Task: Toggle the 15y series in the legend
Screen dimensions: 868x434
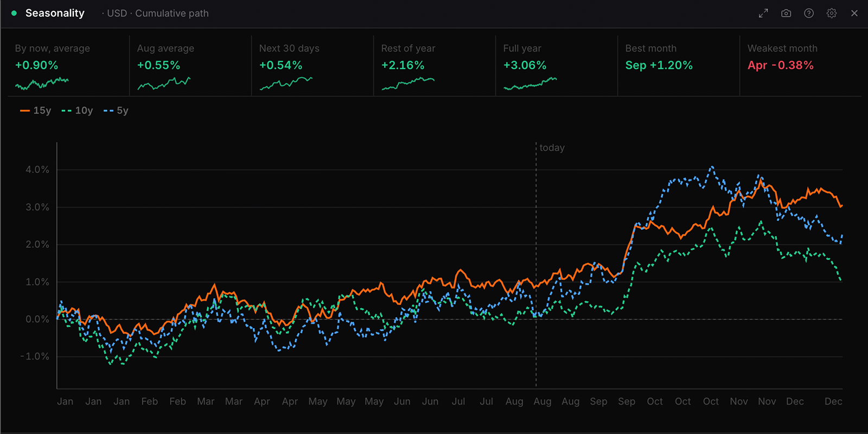Action: 35,111
